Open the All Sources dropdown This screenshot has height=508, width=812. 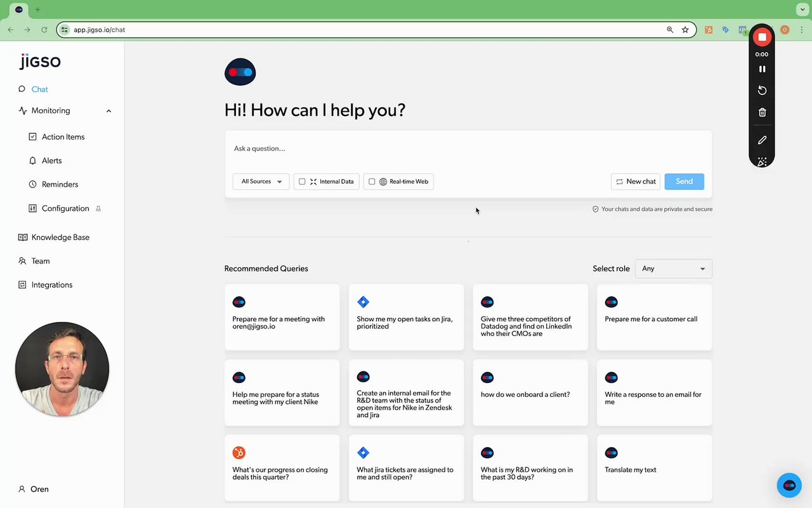[x=261, y=182]
